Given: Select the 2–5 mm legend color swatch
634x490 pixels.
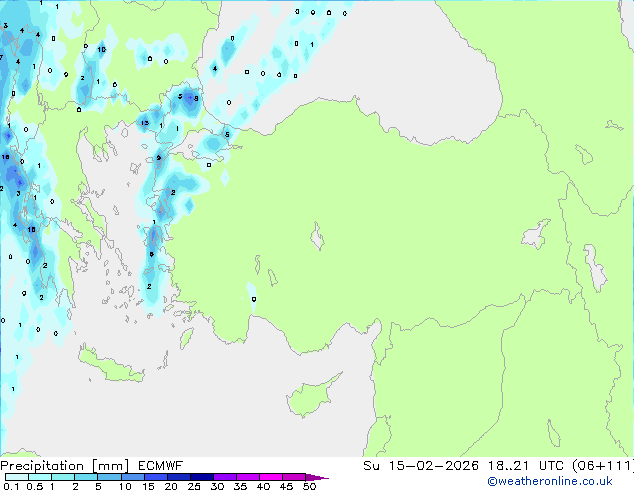Looking at the screenshot, I should [86, 477].
